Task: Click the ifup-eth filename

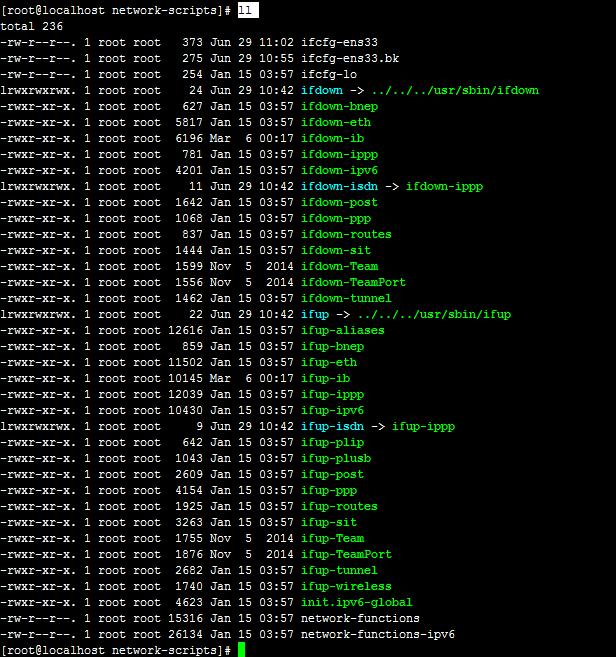Action: [329, 362]
